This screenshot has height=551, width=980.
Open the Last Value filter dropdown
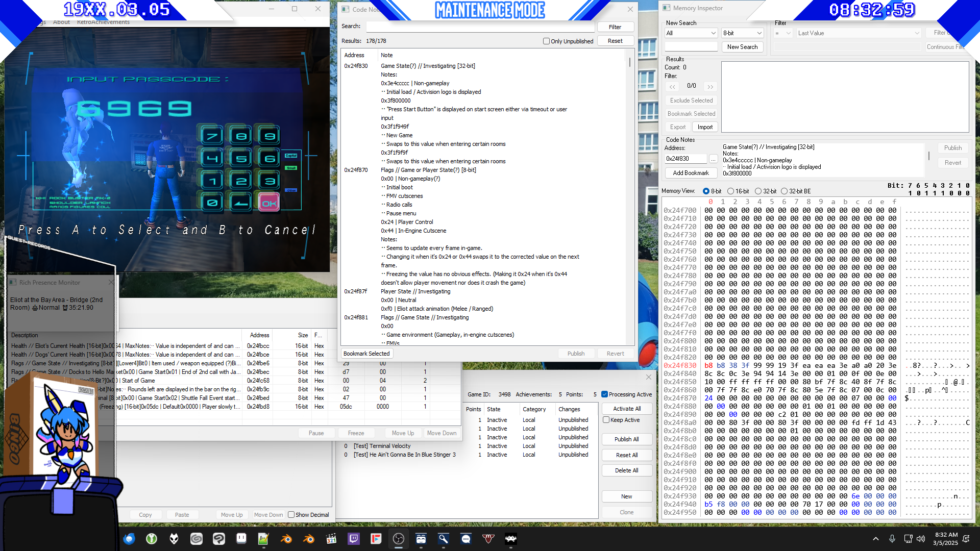pos(859,33)
